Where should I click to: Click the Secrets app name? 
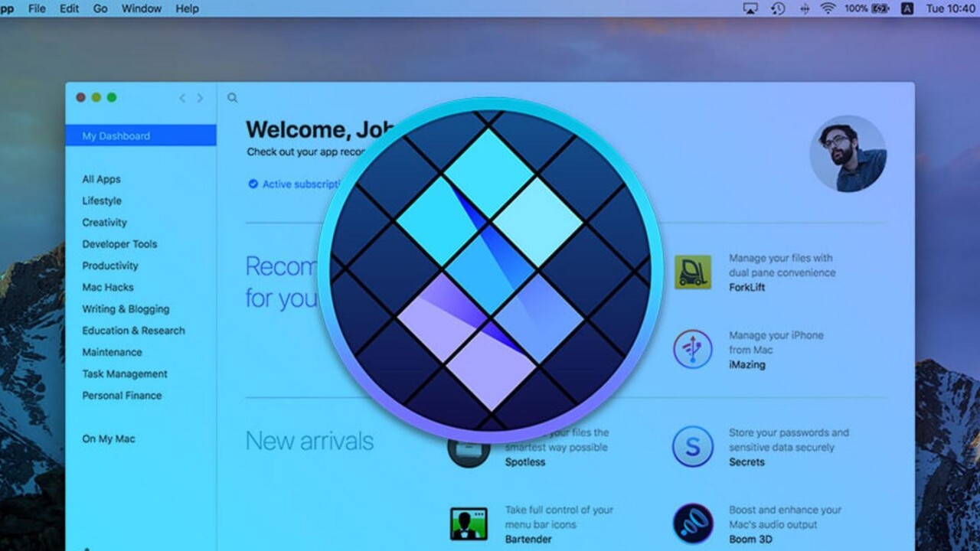[x=747, y=462]
